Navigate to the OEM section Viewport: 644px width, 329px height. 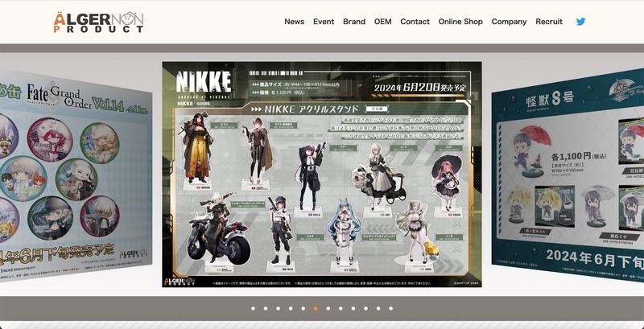tap(382, 22)
